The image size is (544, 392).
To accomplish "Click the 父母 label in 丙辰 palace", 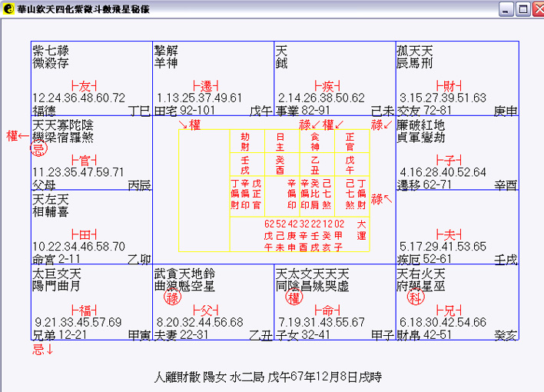I will point(44,184).
